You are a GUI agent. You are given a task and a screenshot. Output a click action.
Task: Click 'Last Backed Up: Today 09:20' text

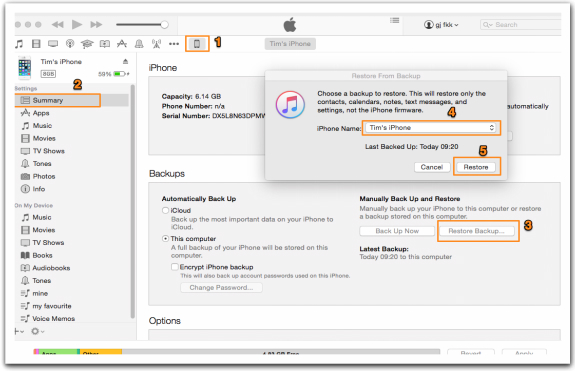[x=411, y=147]
